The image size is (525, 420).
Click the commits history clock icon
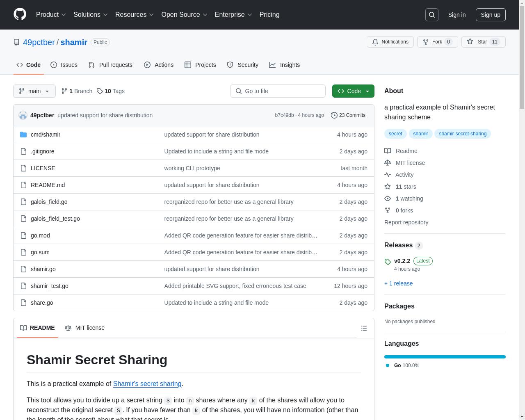coord(334,115)
